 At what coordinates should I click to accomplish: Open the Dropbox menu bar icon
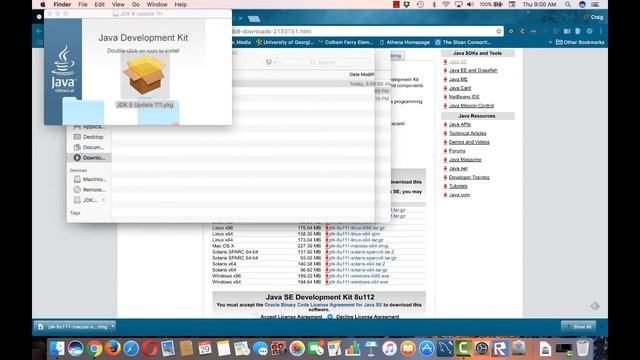point(407,4)
